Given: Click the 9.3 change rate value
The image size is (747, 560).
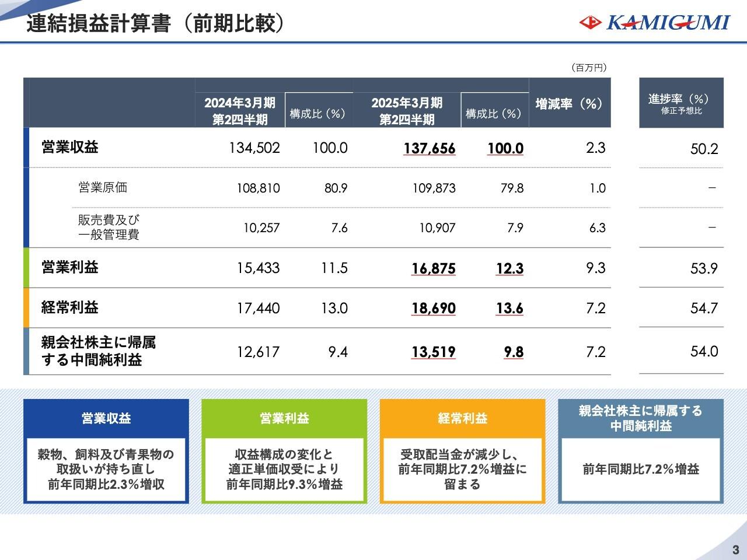Looking at the screenshot, I should click(x=596, y=268).
